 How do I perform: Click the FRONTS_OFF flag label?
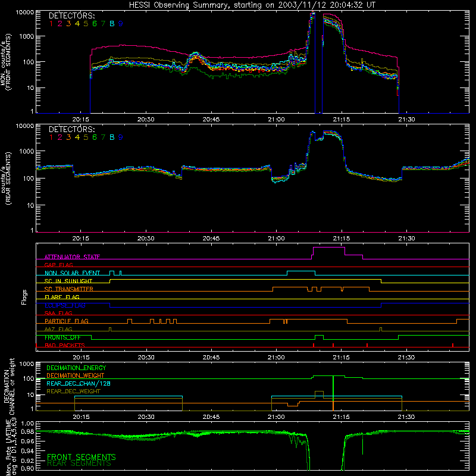coord(62,337)
